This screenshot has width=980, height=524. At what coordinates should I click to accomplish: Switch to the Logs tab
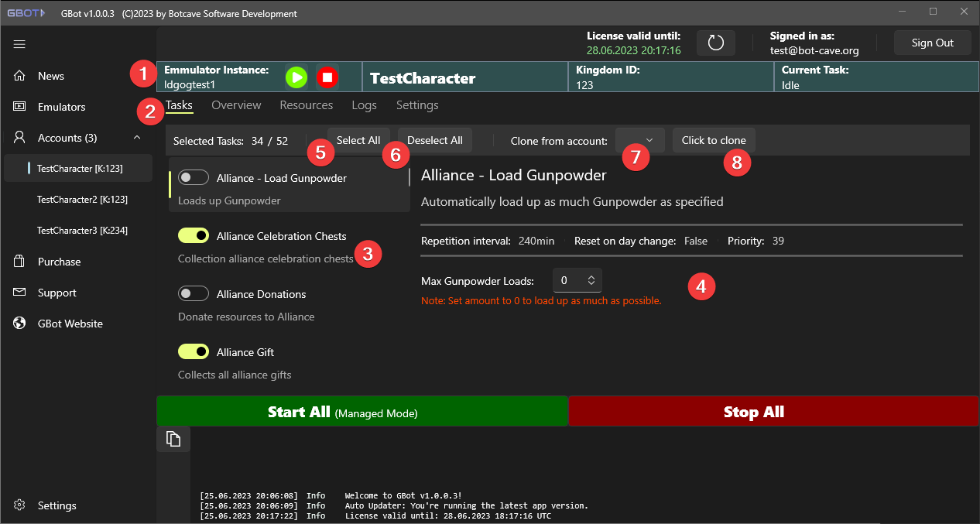364,105
